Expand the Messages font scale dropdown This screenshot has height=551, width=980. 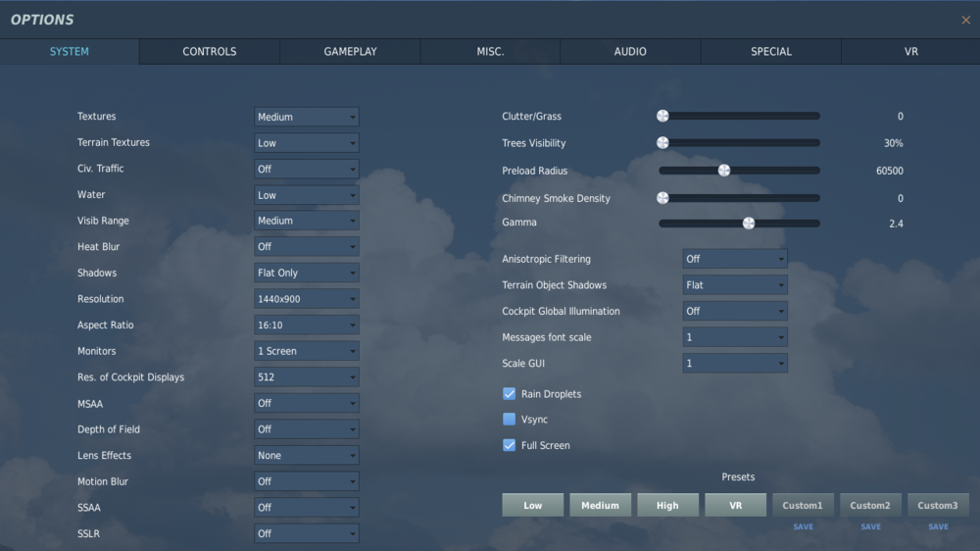[x=734, y=337]
